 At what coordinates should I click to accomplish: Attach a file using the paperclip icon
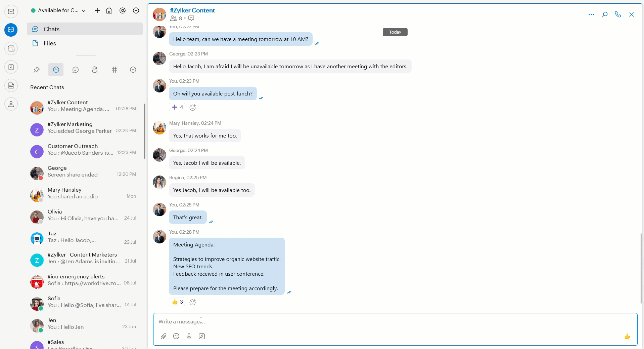pos(164,336)
